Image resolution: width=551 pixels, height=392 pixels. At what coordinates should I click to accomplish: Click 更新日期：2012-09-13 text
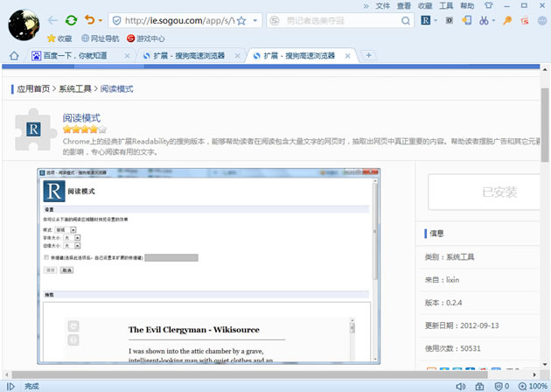tap(462, 325)
